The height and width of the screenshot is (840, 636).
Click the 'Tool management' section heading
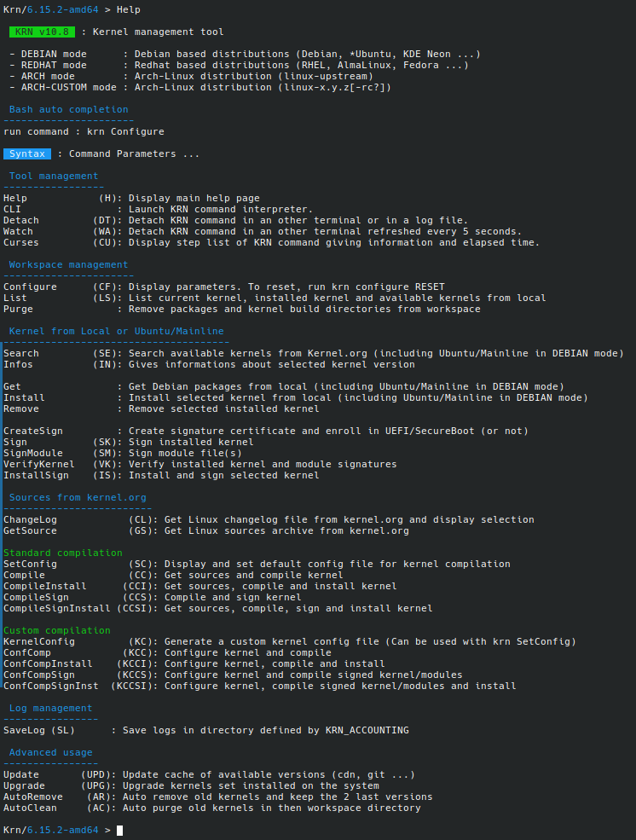click(x=54, y=176)
